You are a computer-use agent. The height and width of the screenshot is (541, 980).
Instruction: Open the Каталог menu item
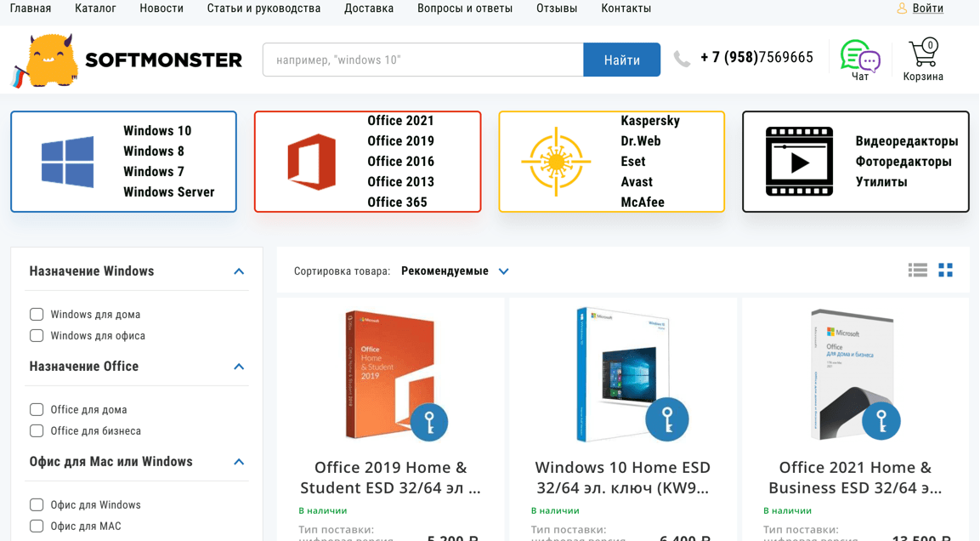[95, 9]
